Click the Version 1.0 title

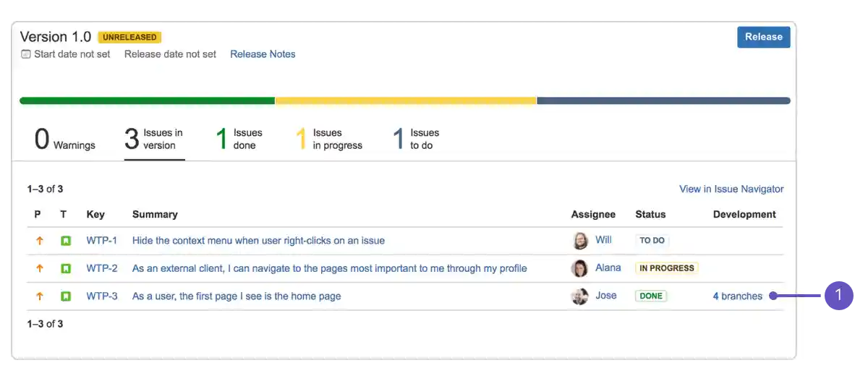click(x=56, y=37)
